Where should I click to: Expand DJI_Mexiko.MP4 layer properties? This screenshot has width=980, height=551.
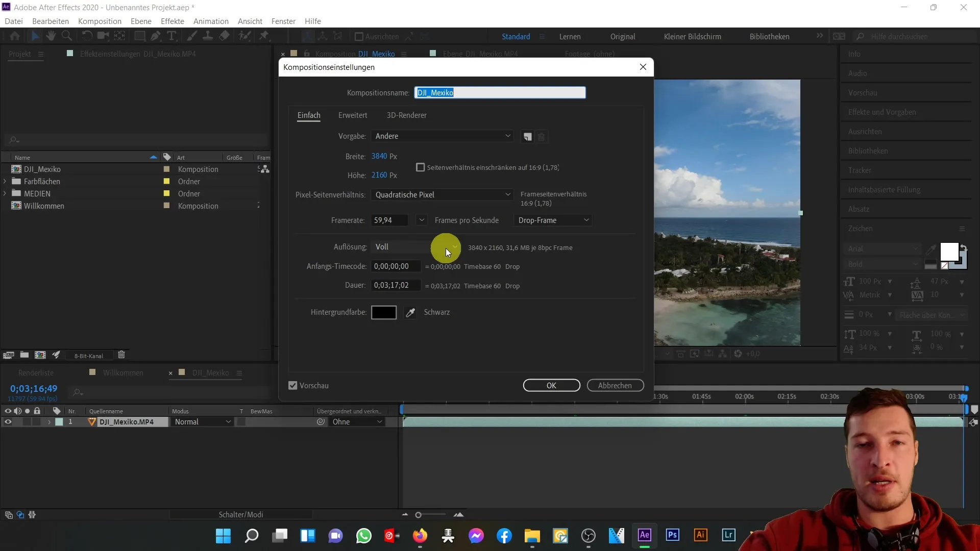49,422
